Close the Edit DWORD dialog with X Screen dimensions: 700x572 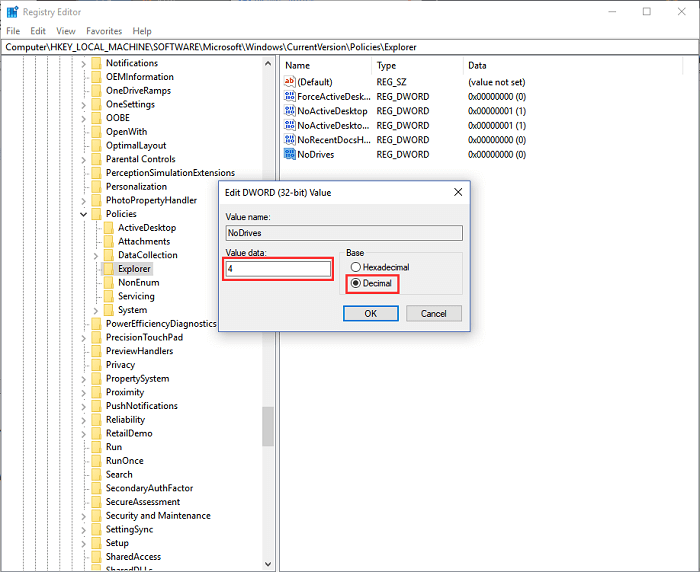click(x=458, y=192)
